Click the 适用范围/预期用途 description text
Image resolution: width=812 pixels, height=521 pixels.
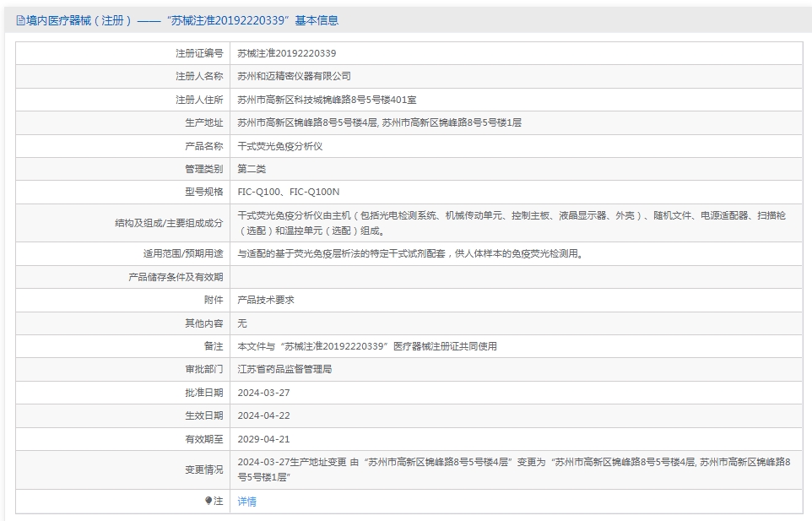click(410, 254)
